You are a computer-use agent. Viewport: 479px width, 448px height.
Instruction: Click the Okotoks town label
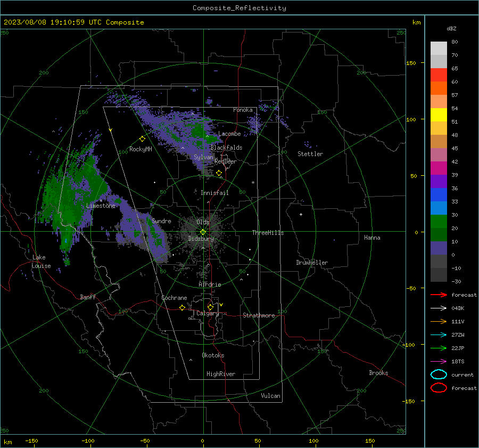(213, 355)
